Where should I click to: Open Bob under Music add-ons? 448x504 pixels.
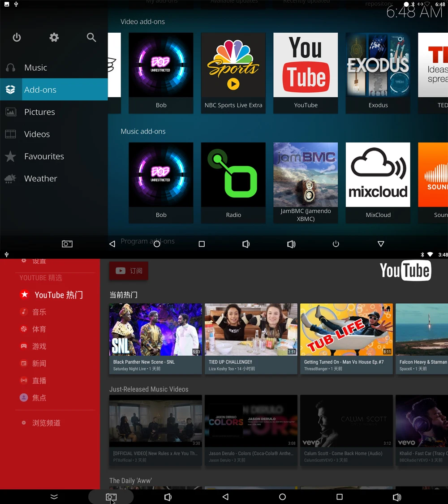[x=161, y=183]
